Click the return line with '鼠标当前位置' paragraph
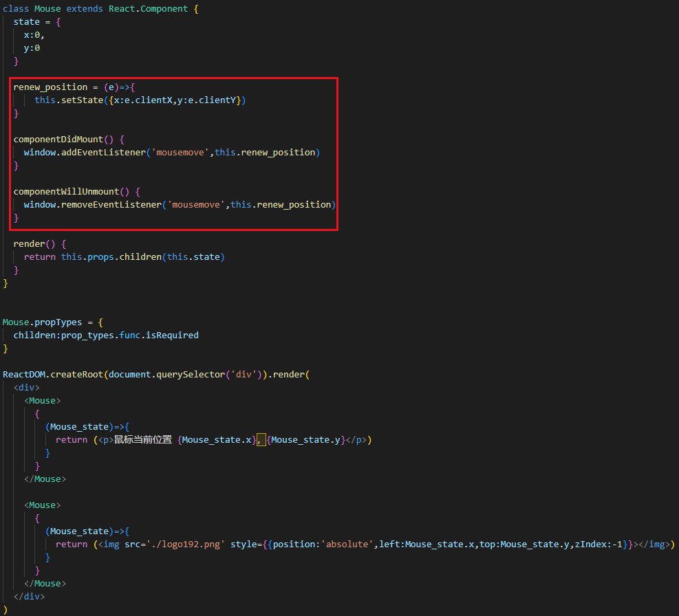The image size is (679, 616). 214,440
